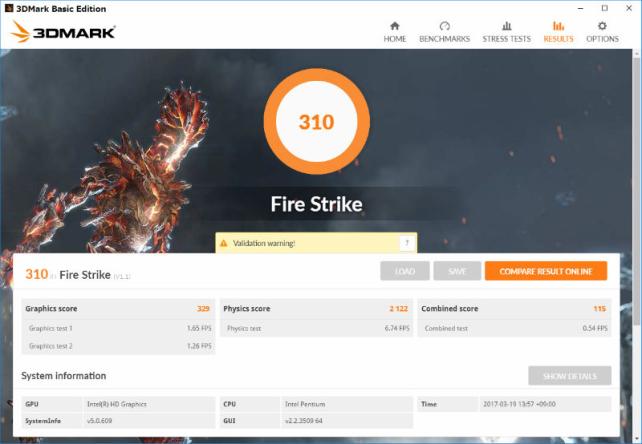Switch to BENCHMARKS tab

pos(444,33)
